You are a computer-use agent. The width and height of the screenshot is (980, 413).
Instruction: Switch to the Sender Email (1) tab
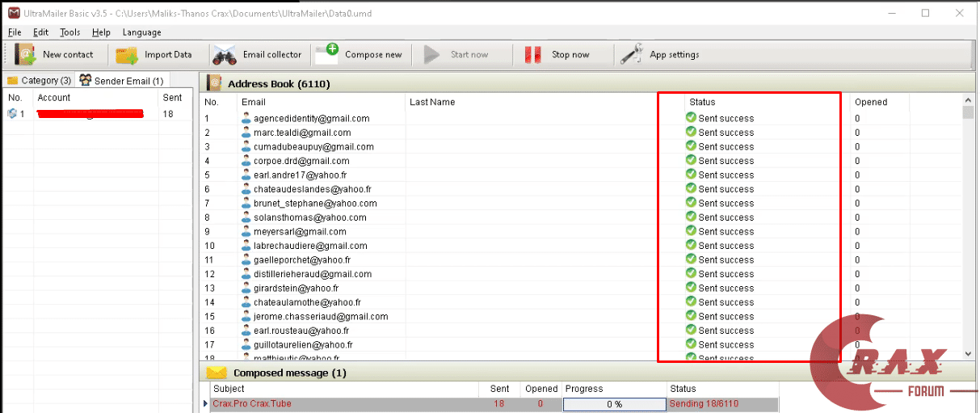pos(121,80)
